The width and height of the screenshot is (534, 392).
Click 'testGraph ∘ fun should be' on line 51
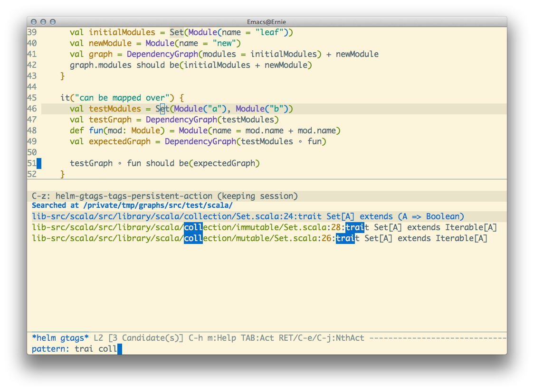129,163
